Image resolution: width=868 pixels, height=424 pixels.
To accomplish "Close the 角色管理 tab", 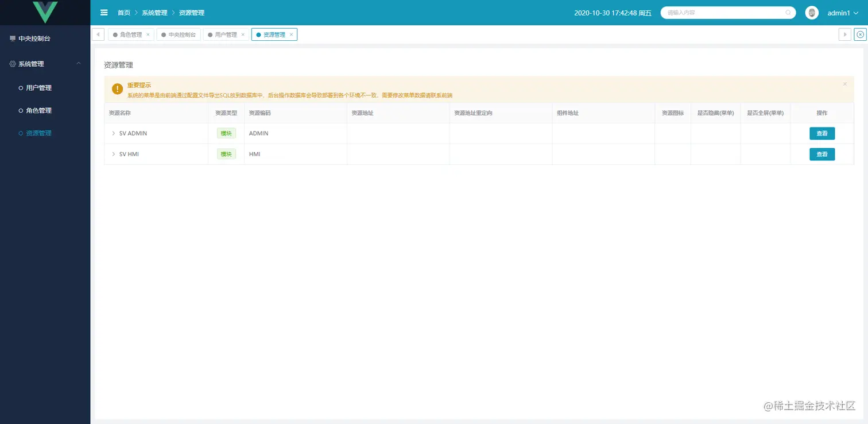I will pos(148,34).
